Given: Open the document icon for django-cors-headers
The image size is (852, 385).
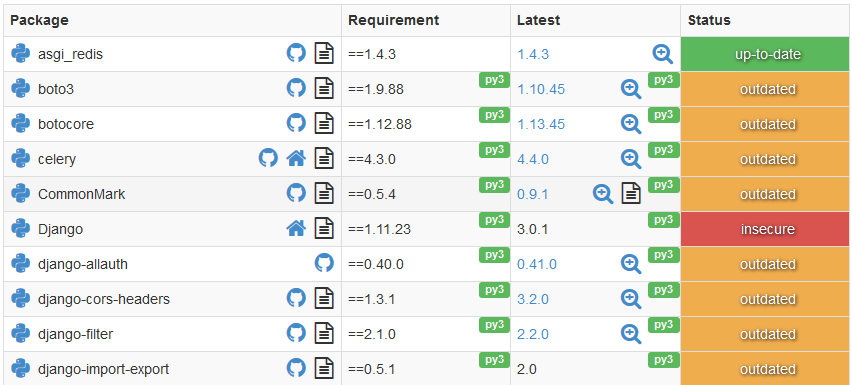Looking at the screenshot, I should [x=324, y=299].
